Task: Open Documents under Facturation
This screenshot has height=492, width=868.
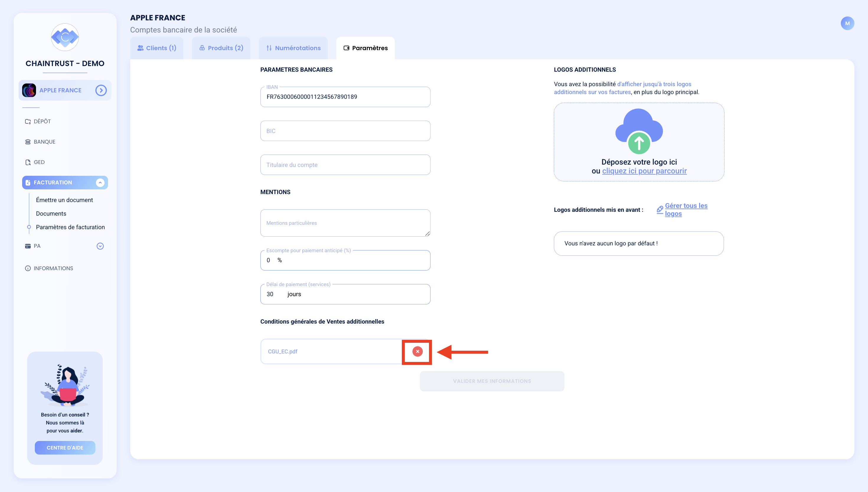Action: coord(51,214)
